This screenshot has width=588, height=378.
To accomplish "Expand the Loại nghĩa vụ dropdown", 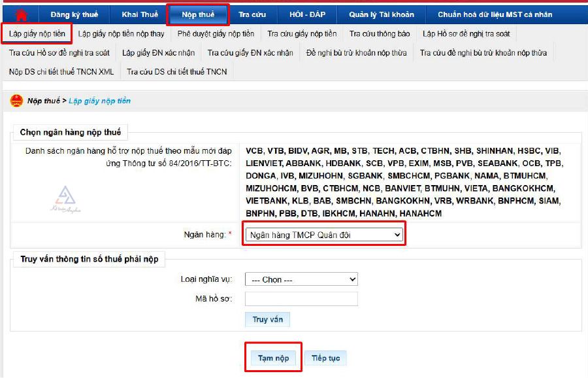I will coord(301,280).
